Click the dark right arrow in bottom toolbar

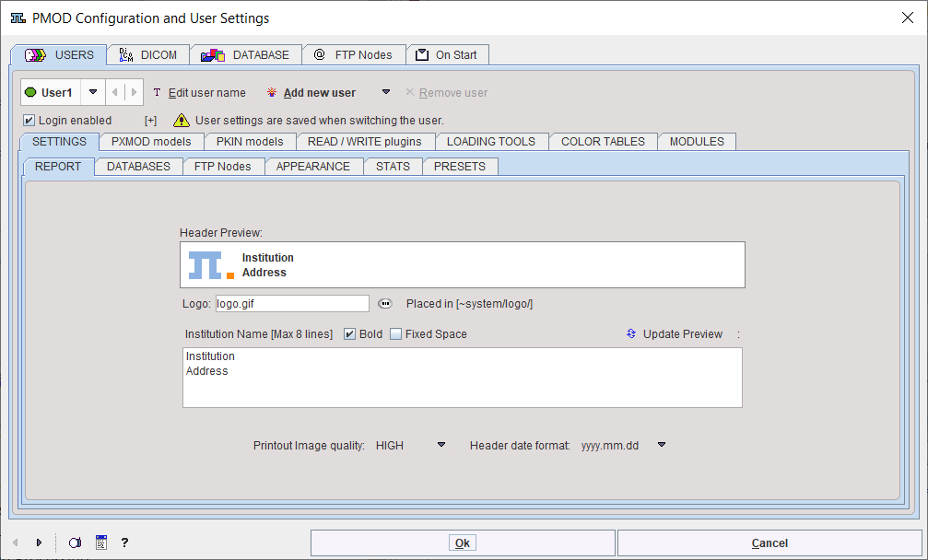pyautogui.click(x=39, y=542)
